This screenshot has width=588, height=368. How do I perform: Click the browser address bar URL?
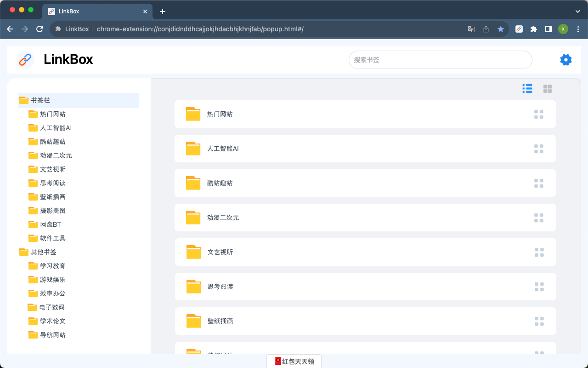[x=200, y=29]
